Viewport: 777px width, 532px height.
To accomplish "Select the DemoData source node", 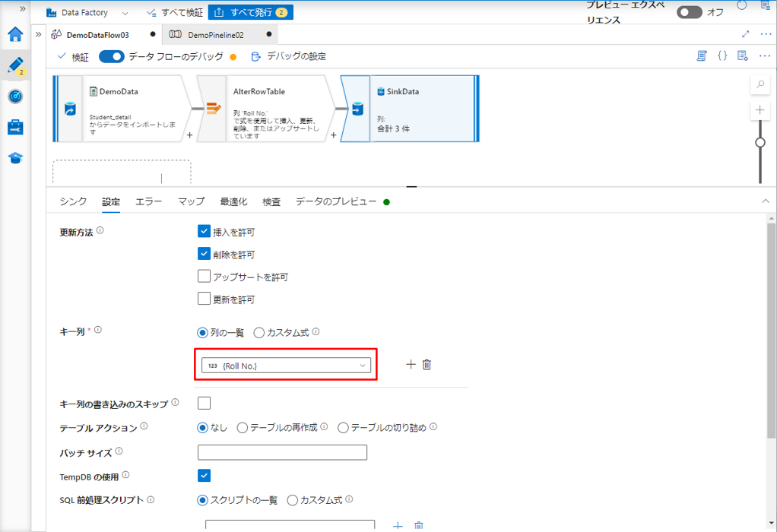I will (x=122, y=109).
